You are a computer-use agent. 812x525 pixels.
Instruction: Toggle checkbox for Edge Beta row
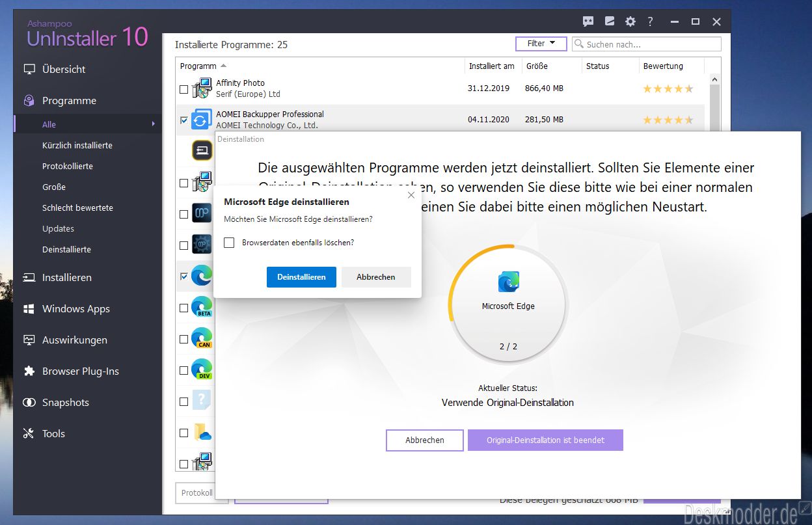[183, 308]
